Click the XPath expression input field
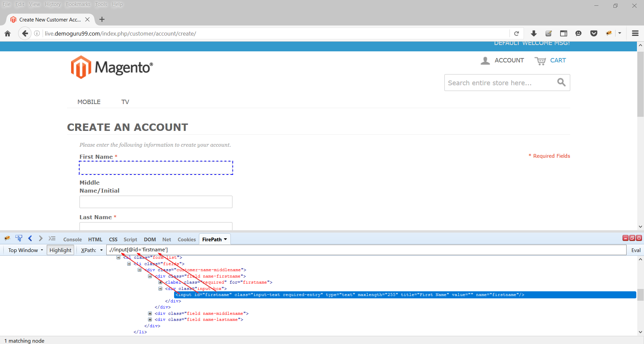 click(366, 250)
